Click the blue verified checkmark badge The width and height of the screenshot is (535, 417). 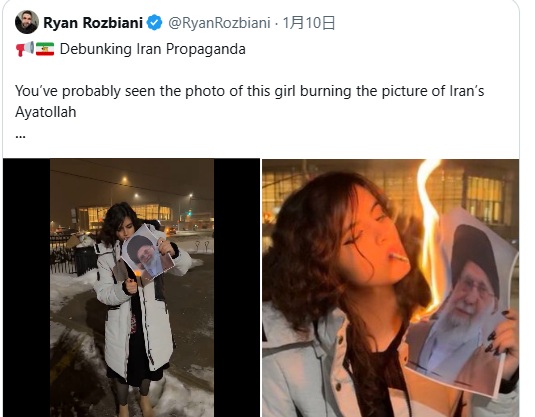coord(154,23)
